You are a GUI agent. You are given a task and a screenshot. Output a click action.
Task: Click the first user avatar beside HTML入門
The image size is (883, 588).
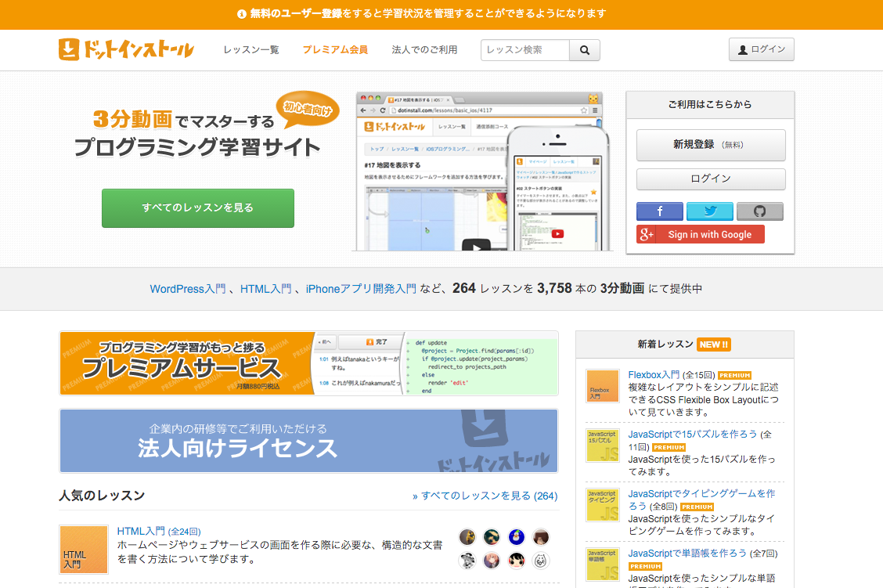[467, 537]
